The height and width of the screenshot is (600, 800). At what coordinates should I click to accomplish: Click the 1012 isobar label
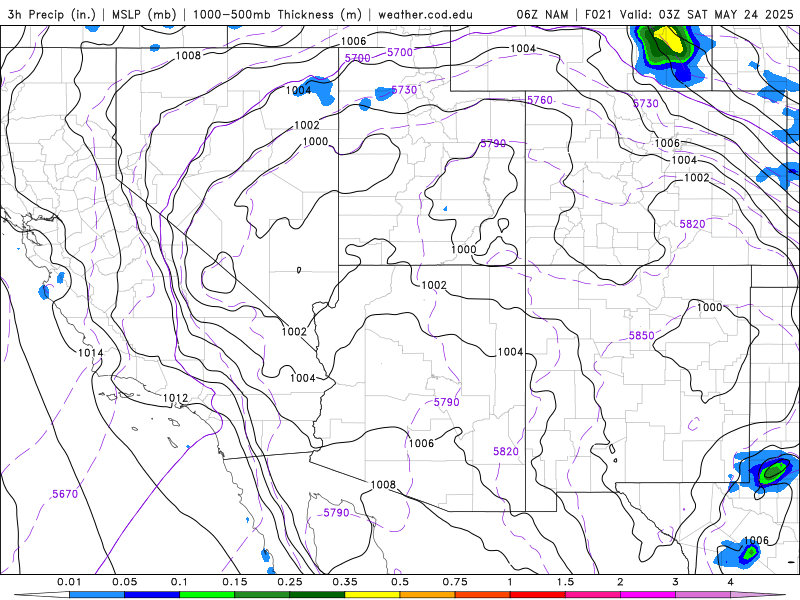175,398
